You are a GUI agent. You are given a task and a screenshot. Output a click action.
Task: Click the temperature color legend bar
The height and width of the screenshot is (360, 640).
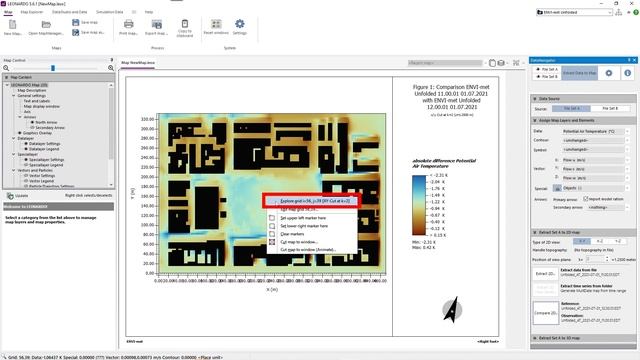click(419, 205)
